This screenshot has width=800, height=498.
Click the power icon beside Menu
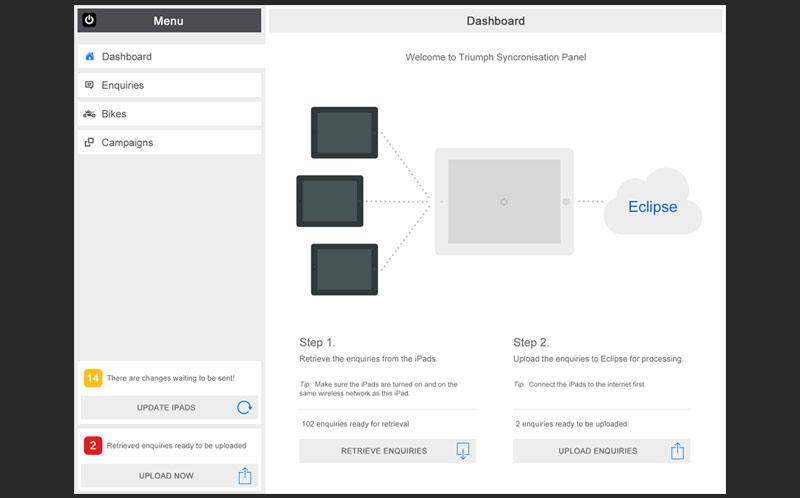(x=89, y=20)
